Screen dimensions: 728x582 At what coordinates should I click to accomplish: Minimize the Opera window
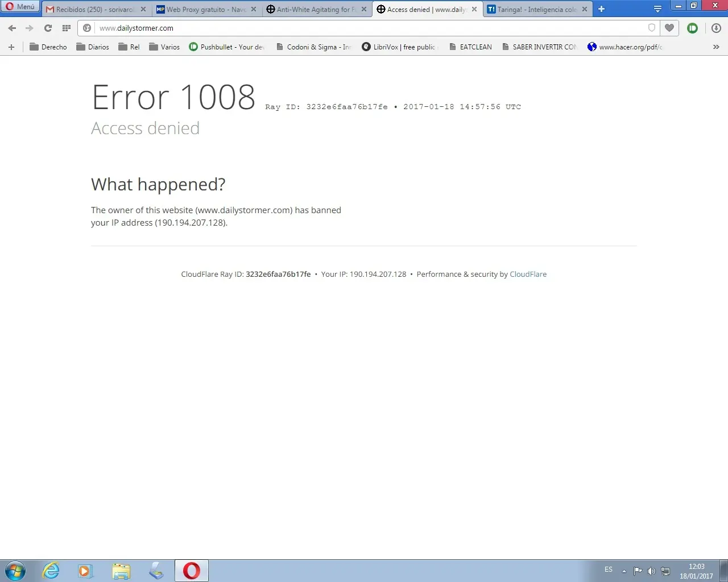tap(679, 6)
